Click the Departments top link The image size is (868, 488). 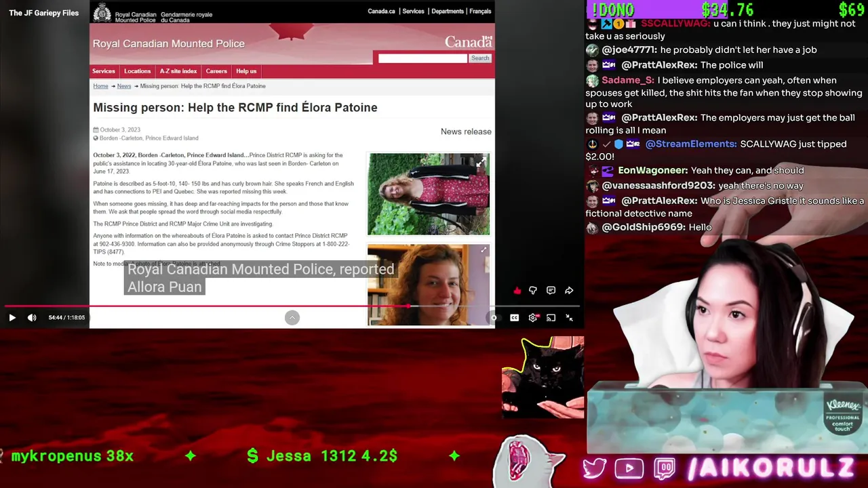pos(448,12)
